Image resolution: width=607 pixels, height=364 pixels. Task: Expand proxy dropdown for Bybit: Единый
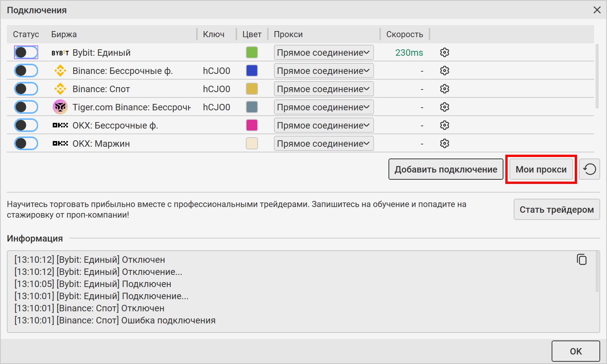(324, 52)
